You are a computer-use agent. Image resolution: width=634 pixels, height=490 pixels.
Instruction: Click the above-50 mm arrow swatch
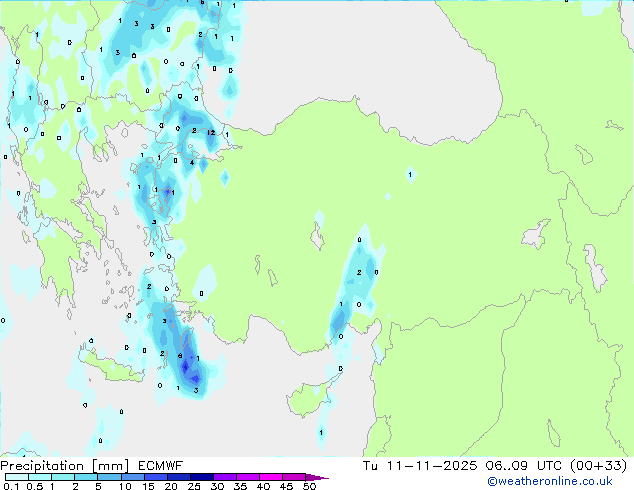click(x=317, y=477)
